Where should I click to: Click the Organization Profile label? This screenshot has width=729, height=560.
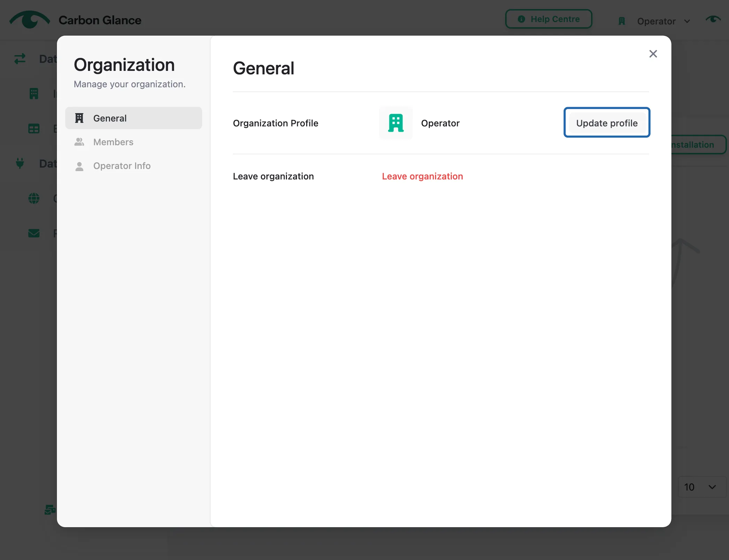(275, 123)
